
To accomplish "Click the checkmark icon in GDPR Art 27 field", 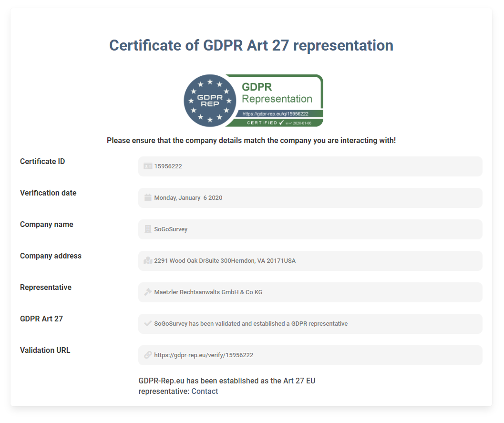I will [148, 324].
